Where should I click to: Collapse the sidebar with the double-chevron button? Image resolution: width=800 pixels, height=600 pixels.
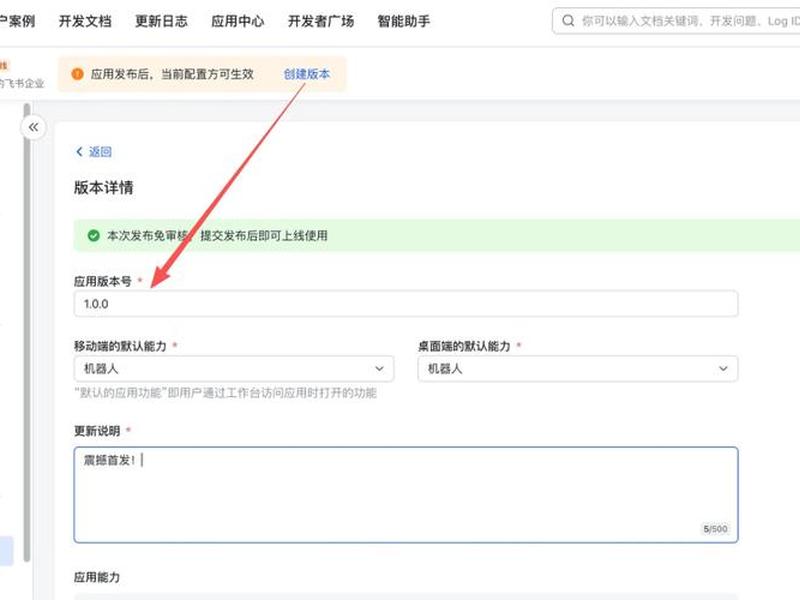click(x=33, y=127)
